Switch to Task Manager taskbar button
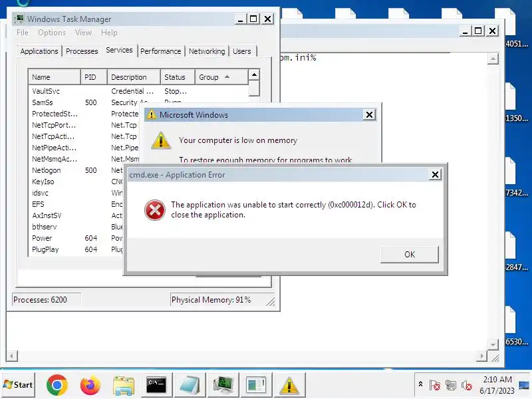The image size is (532, 399). click(x=223, y=385)
